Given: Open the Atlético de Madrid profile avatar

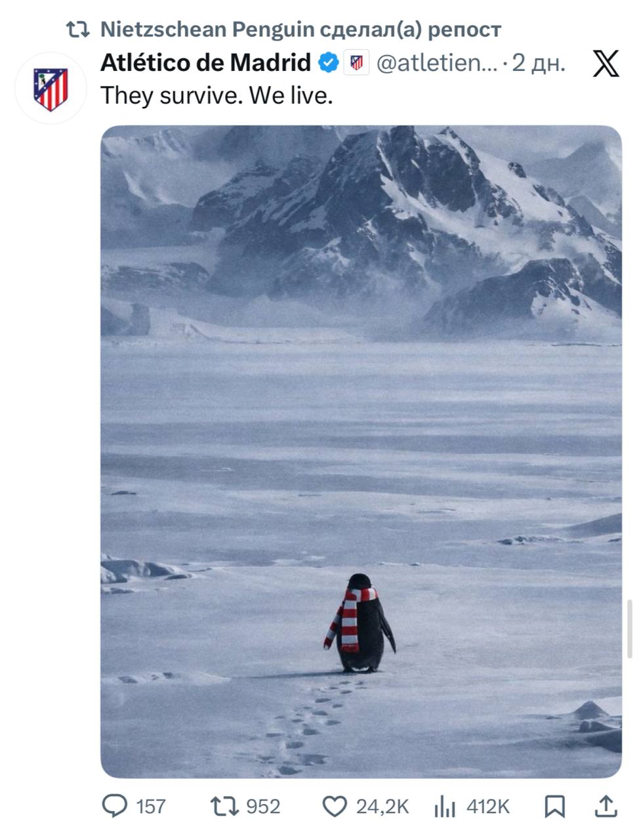Looking at the screenshot, I should coord(51,89).
